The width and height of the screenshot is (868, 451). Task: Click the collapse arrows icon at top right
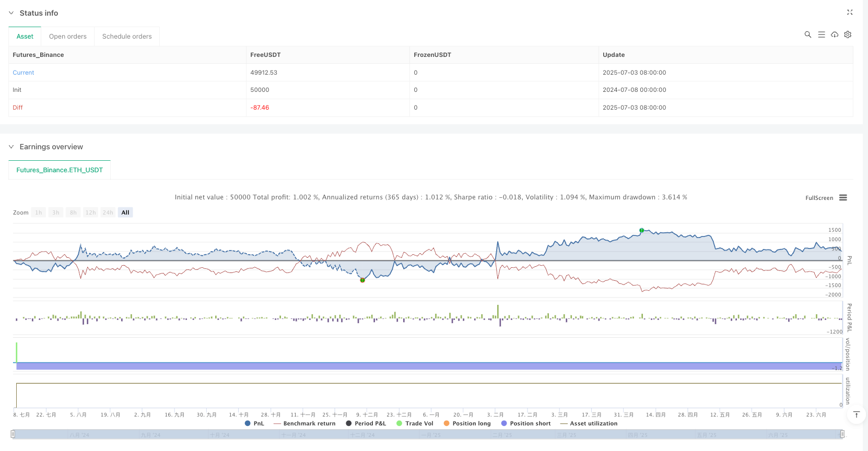pos(850,13)
